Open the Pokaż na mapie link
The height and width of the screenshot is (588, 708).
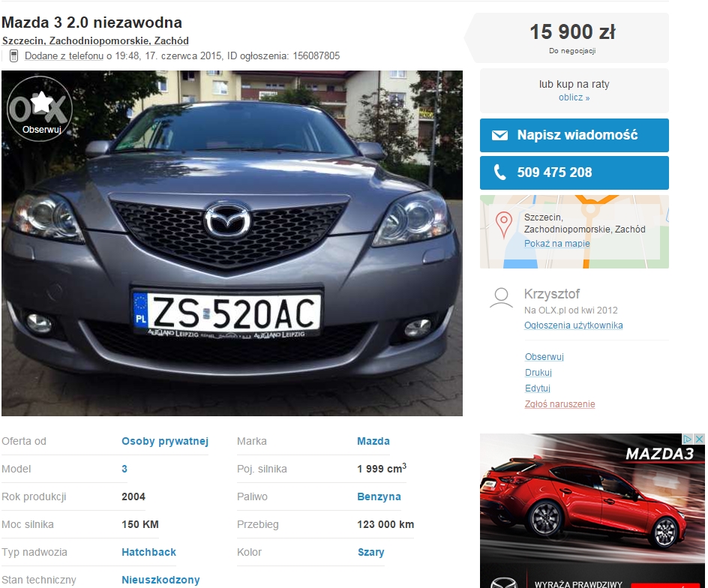[556, 244]
